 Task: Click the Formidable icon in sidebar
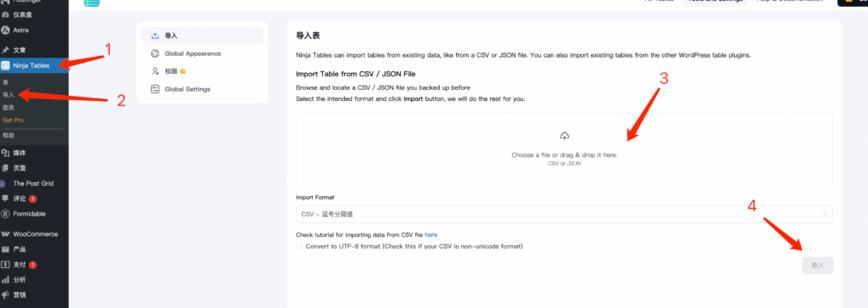5,214
